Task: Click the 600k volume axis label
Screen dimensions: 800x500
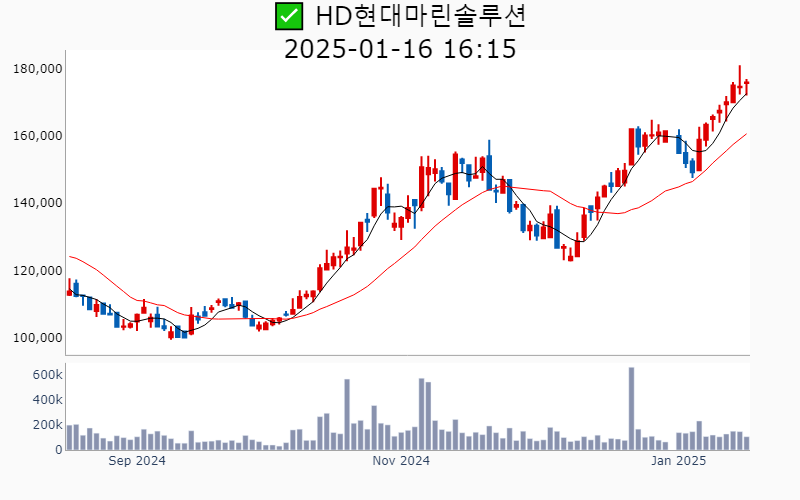Action: click(47, 375)
